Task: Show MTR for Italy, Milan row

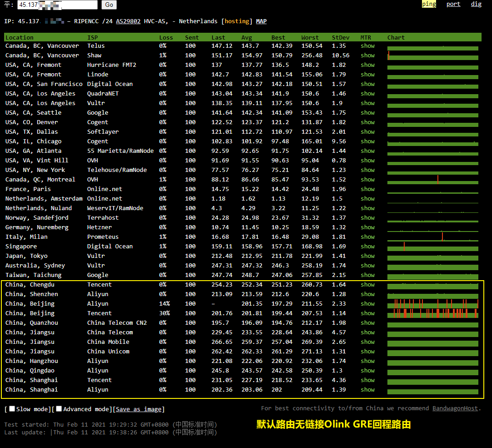Action: click(367, 237)
